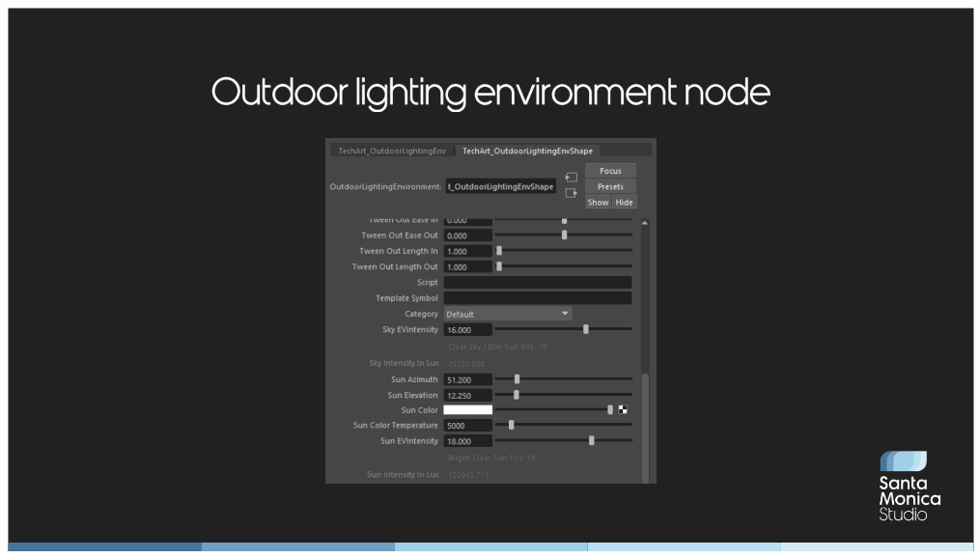Click the Tween Out Length Out slider handle
Viewport: 980px width, 558px height.
[x=499, y=266]
